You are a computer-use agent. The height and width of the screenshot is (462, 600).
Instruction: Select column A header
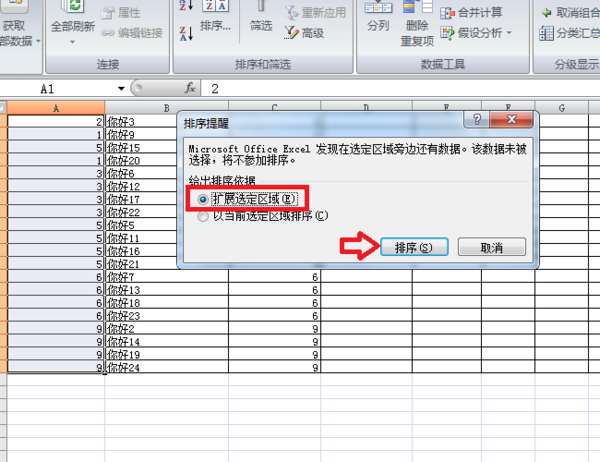56,108
